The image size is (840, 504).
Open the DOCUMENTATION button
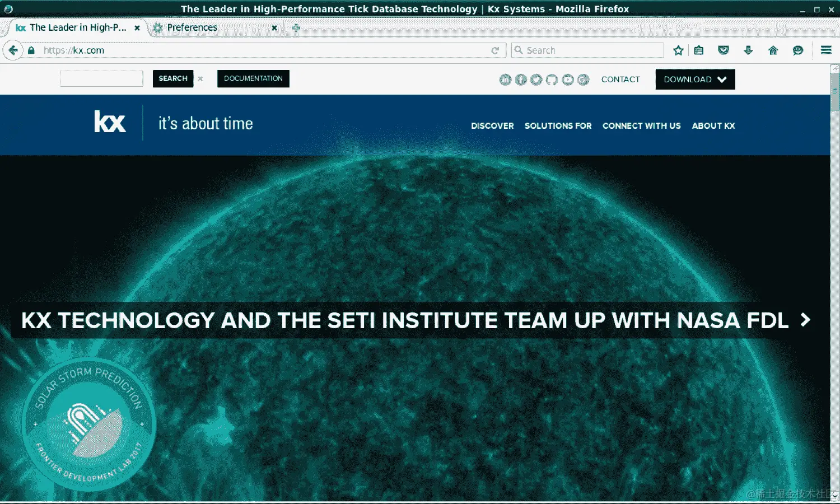(x=253, y=78)
